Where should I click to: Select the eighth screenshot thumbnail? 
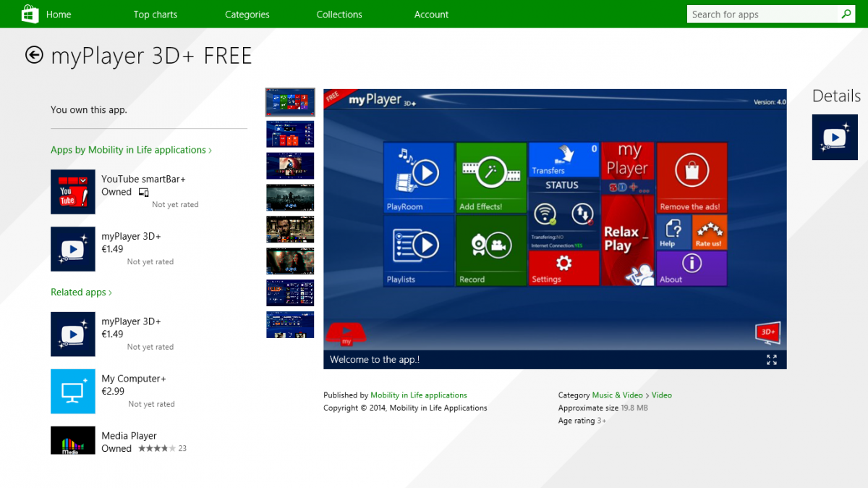pos(290,324)
